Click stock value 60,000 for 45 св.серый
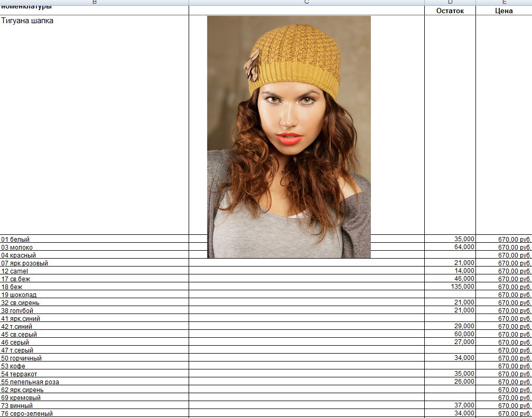 click(x=450, y=334)
